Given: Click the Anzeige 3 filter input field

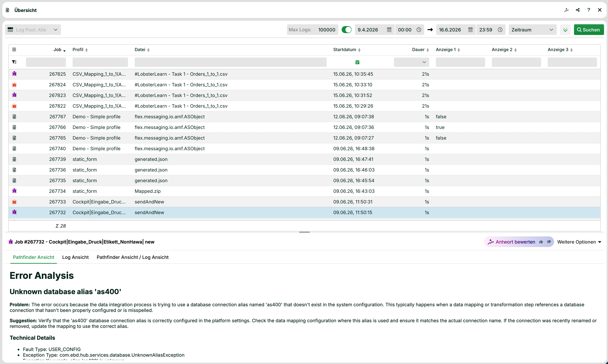Looking at the screenshot, I should coord(572,62).
